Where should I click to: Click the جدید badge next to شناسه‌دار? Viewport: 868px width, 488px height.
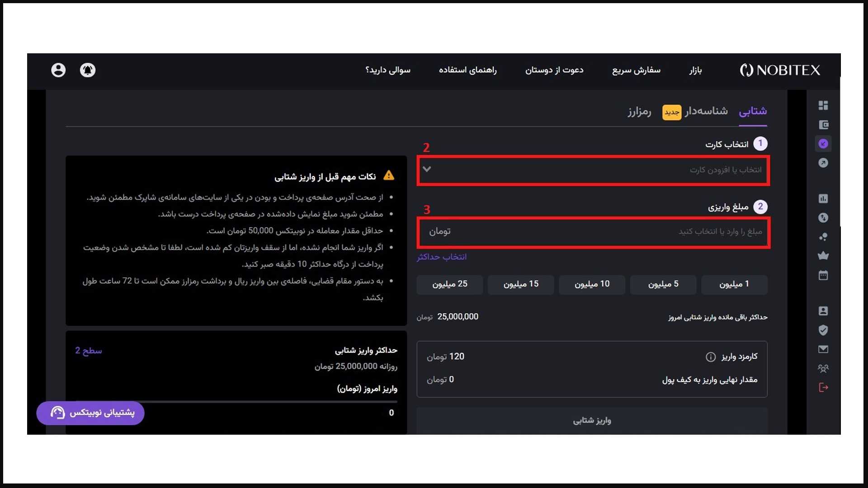pos(672,112)
